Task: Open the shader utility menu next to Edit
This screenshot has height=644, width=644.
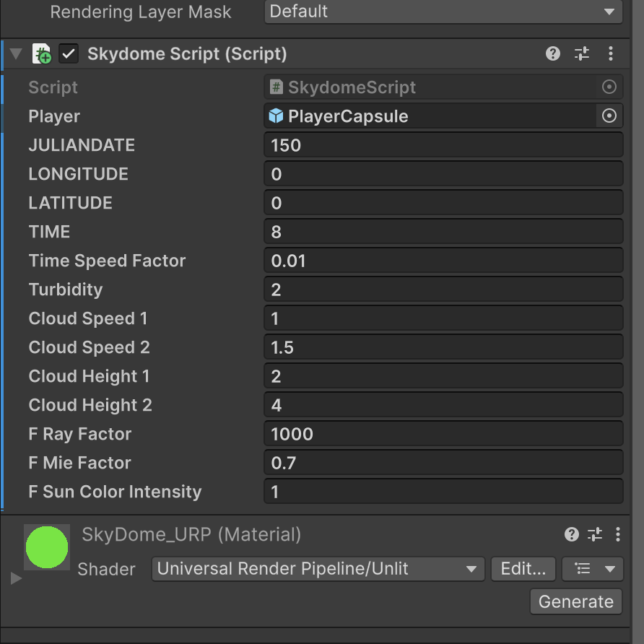Action: pyautogui.click(x=592, y=569)
